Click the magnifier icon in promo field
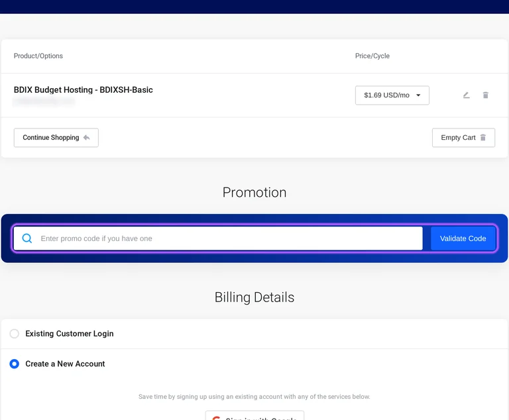509x420 pixels. [27, 238]
